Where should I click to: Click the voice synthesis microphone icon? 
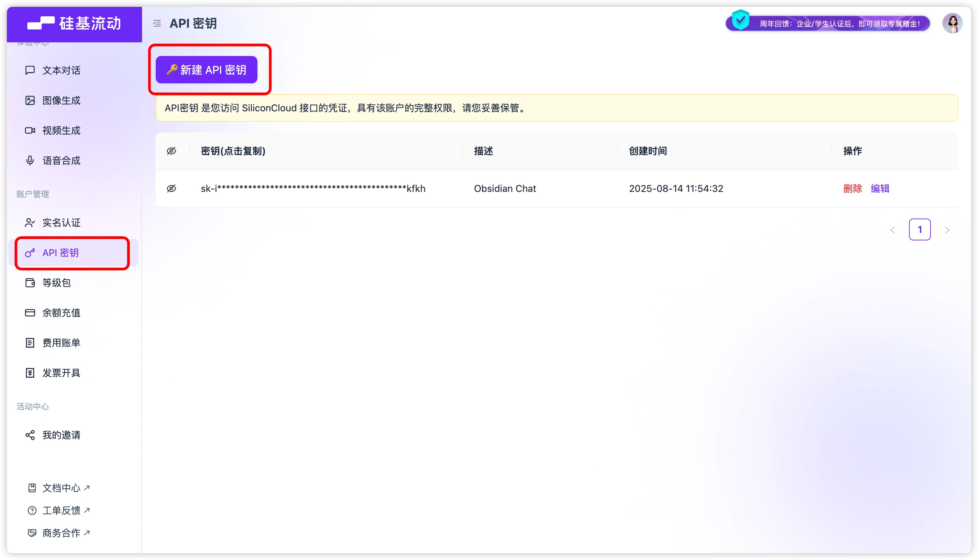30,160
